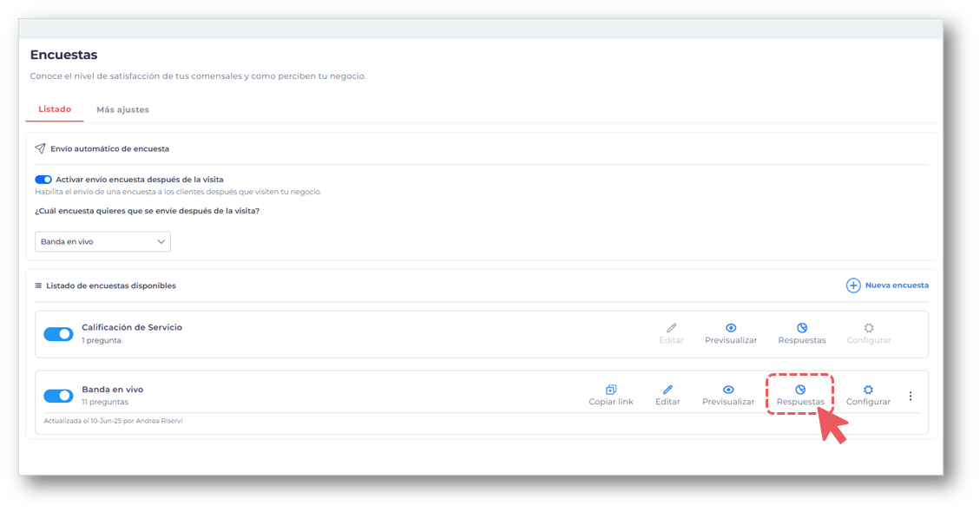Click the plus icon for Nueva encuesta
Image resolution: width=980 pixels, height=512 pixels.
(x=853, y=286)
